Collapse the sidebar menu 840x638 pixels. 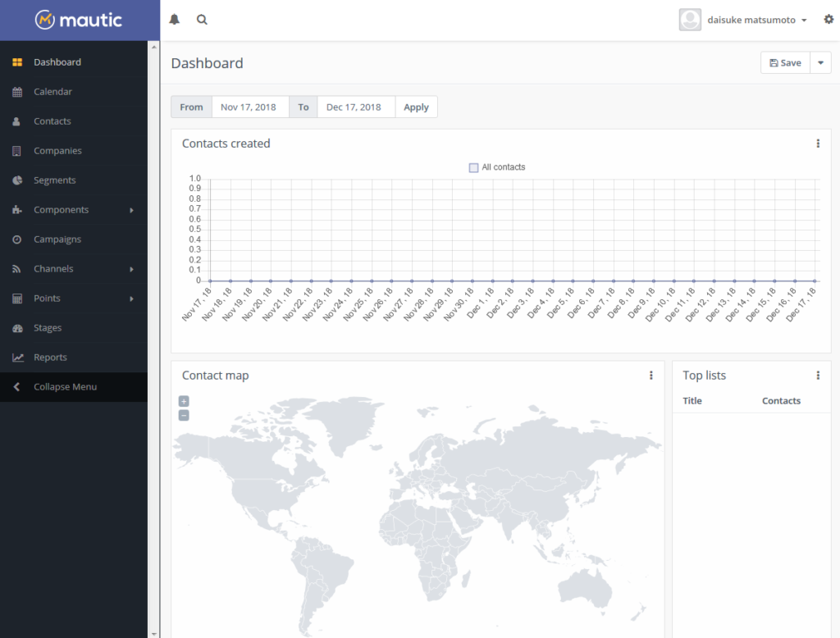[65, 387]
